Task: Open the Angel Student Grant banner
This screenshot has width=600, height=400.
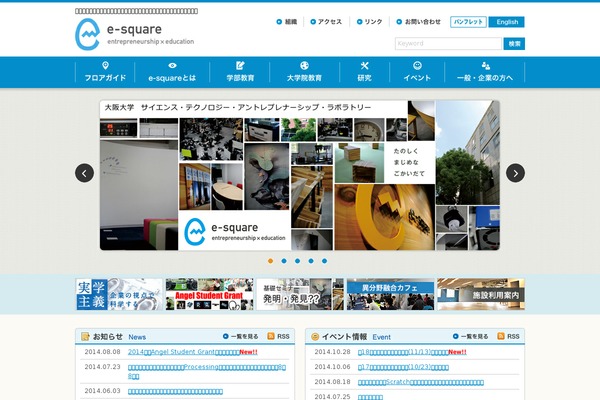Action: pos(209,294)
